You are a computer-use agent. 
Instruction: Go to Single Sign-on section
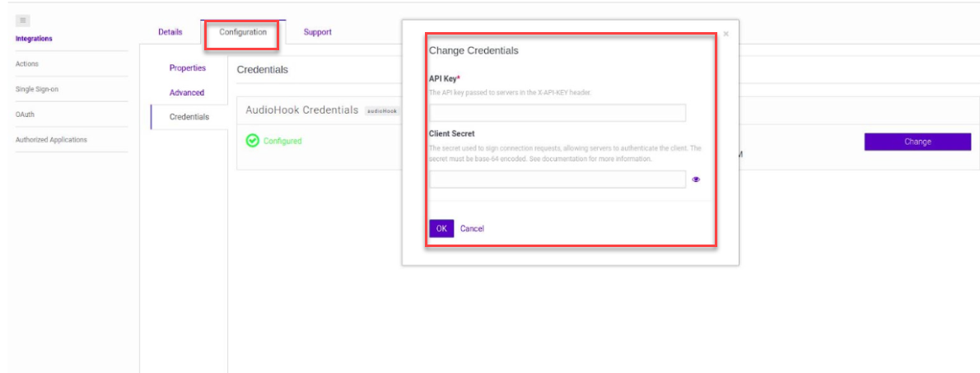click(x=36, y=89)
